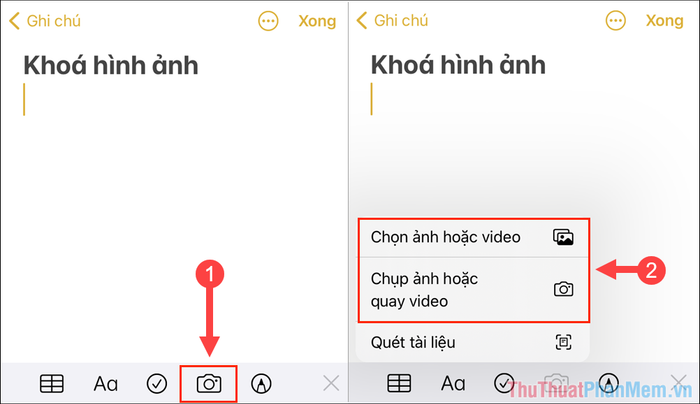Image resolution: width=700 pixels, height=404 pixels.
Task: Add a checklist with left checkmark icon
Action: [157, 384]
